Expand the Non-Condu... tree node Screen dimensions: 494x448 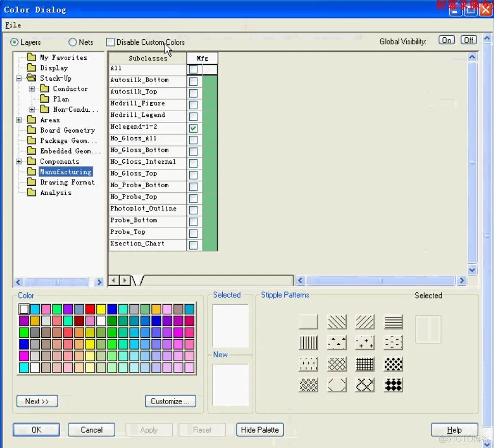click(32, 109)
